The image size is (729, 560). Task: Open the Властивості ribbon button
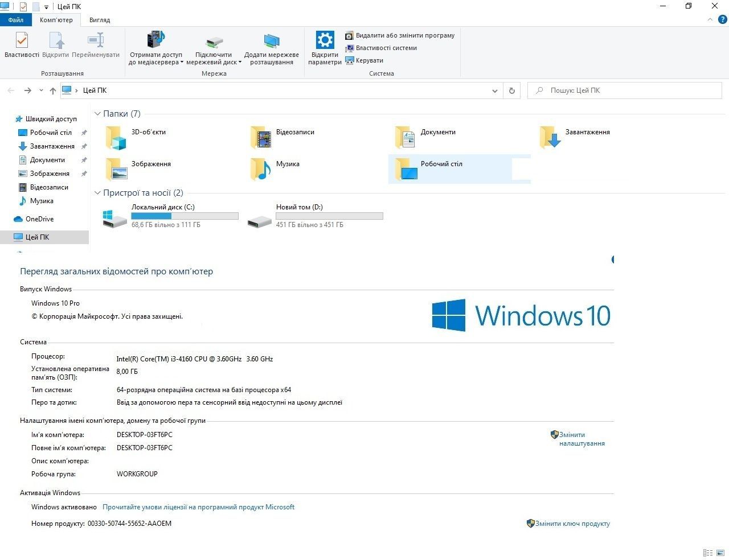22,45
